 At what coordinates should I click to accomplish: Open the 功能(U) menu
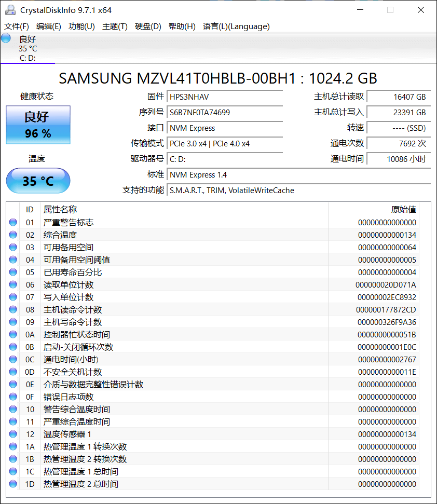pyautogui.click(x=81, y=26)
